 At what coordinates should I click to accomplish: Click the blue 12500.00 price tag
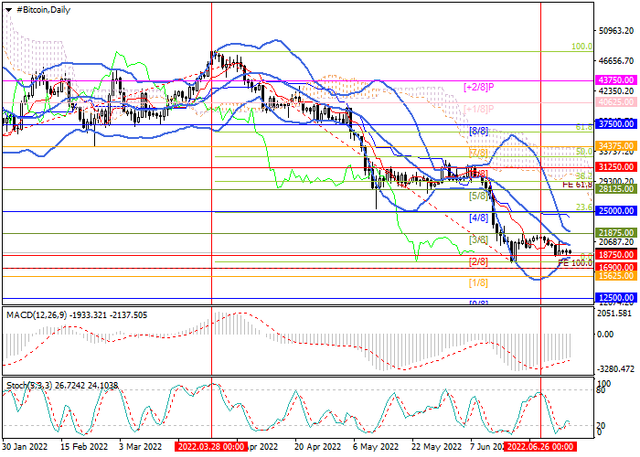tap(612, 298)
